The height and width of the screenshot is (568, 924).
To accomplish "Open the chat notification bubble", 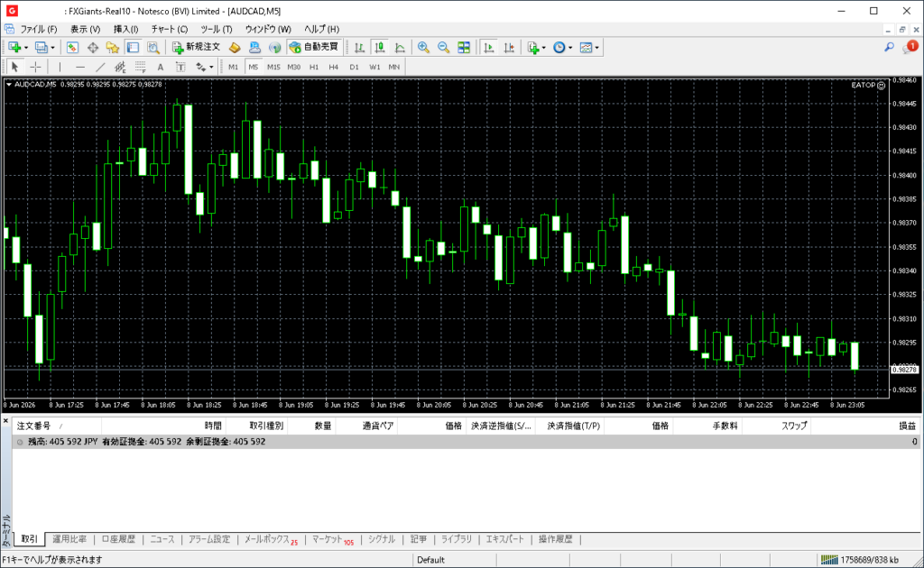I will point(910,47).
